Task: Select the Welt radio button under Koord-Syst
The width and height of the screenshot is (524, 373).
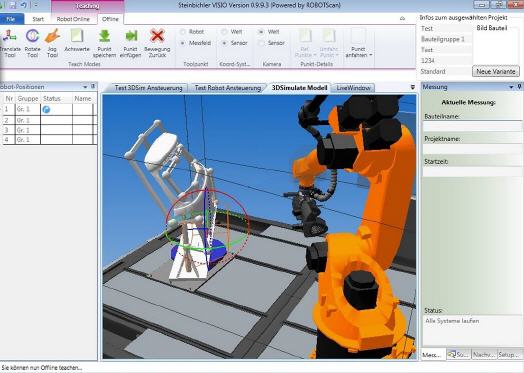Action: tap(224, 32)
